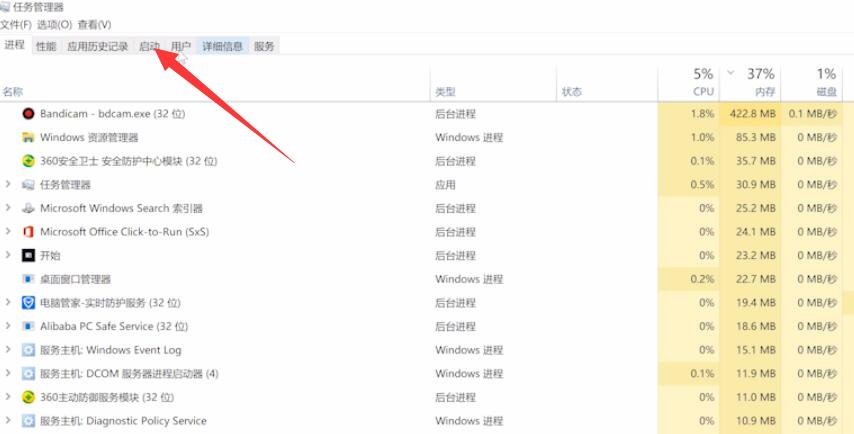Expand 服务主机: Windows Event Log row
854x434 pixels.
[x=8, y=349]
